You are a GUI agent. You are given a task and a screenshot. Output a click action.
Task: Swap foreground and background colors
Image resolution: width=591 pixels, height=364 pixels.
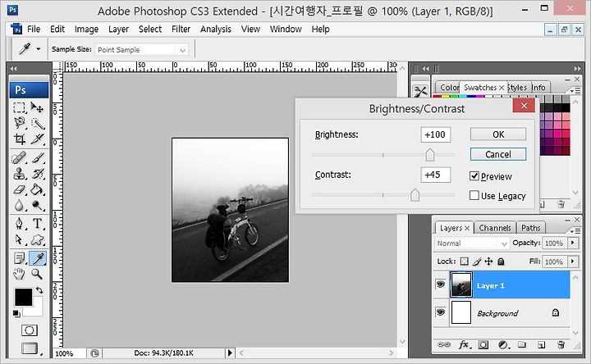click(39, 290)
